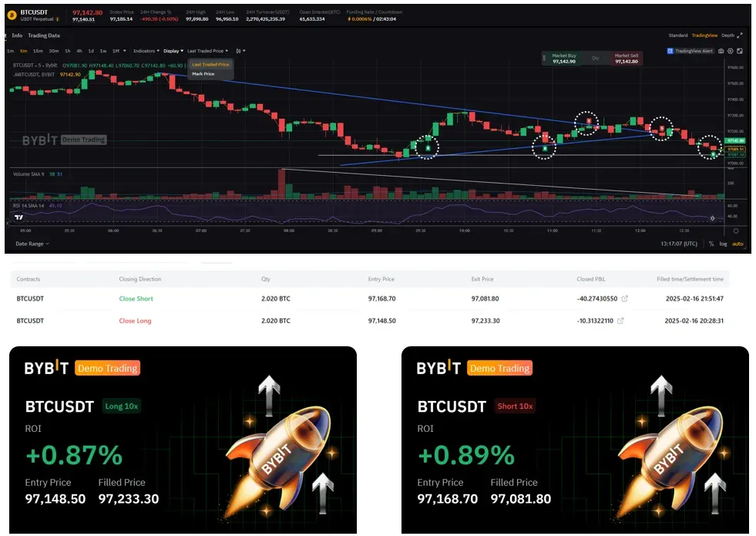Click the TradingView logo on the chart
Screen dimensions: 756x536
click(x=18, y=217)
